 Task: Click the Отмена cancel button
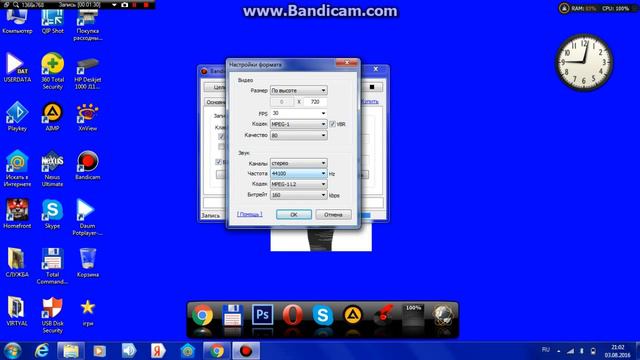[333, 215]
